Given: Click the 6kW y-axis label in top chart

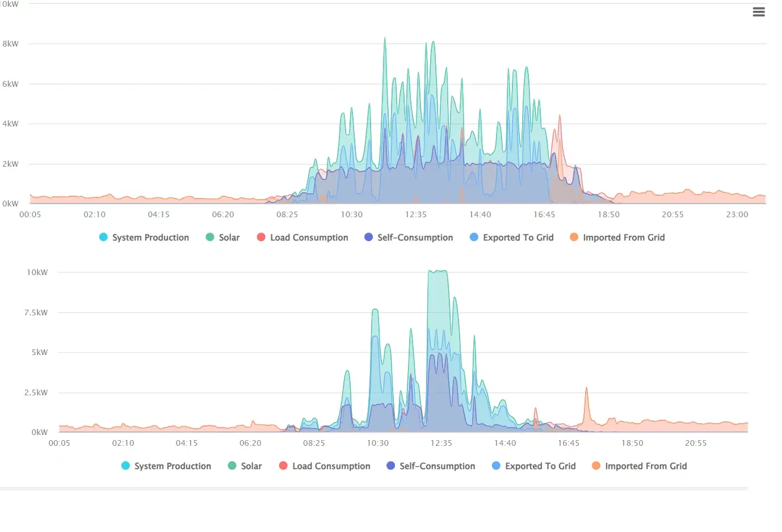Looking at the screenshot, I should (10, 84).
